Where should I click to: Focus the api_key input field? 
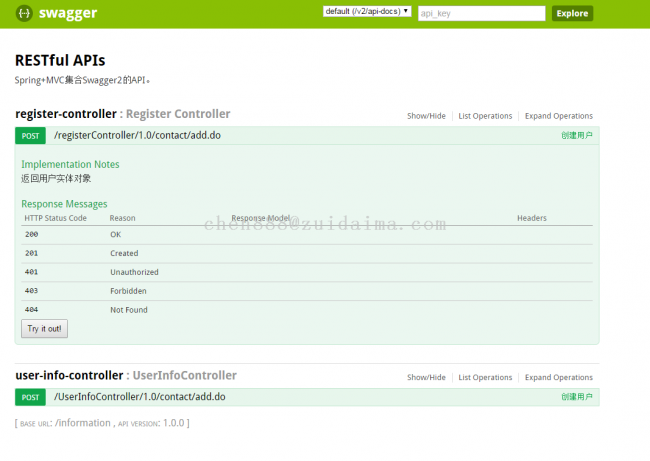(480, 13)
